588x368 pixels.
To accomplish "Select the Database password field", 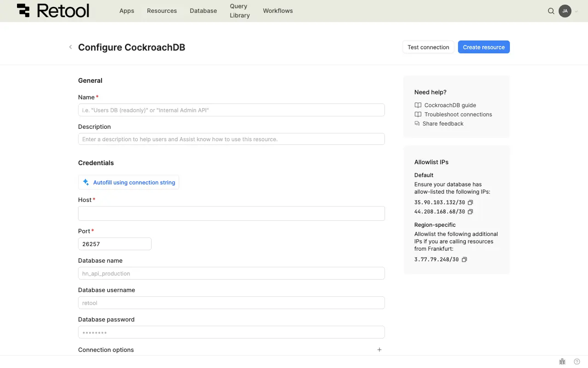I will pyautogui.click(x=231, y=332).
